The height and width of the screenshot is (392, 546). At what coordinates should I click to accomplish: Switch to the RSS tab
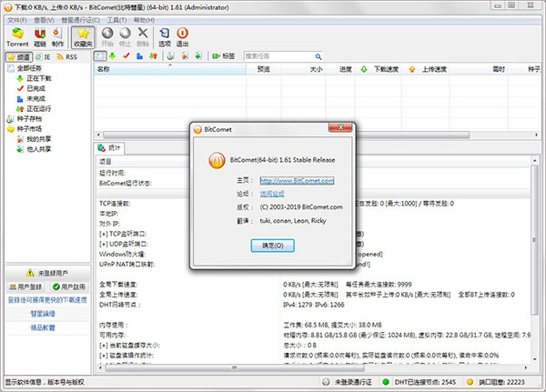pos(69,55)
